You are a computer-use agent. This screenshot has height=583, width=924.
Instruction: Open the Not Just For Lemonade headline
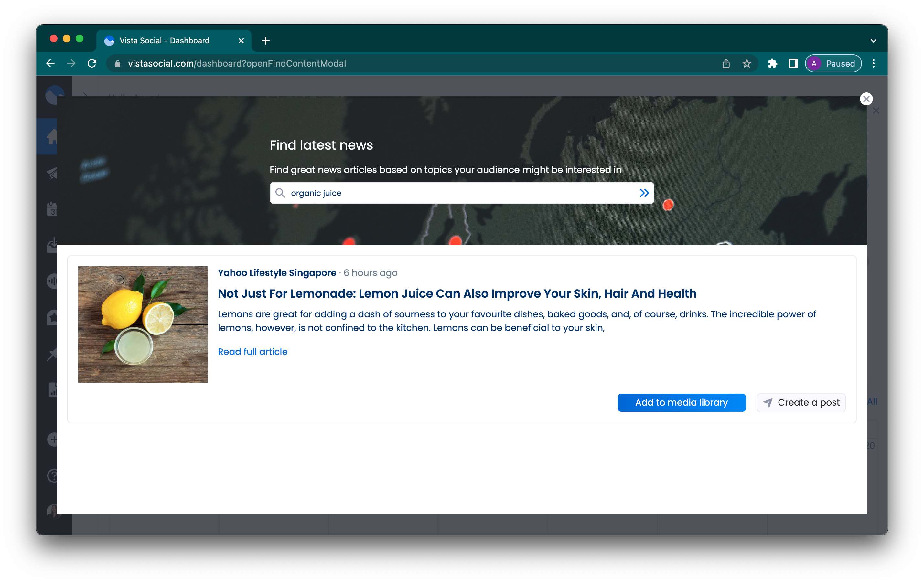point(457,293)
